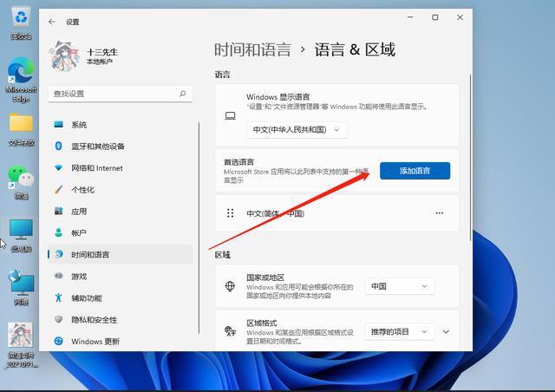Screen dimensions: 555x392
Task: Click the 时间和语言 breadcrumb link
Action: [x=252, y=49]
